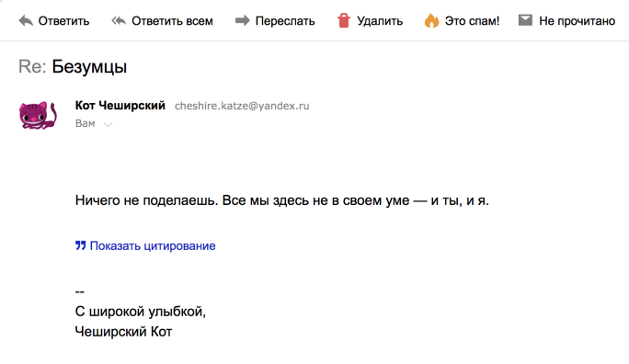Click the Вам recipient label
The width and height of the screenshot is (629, 364).
[x=85, y=123]
